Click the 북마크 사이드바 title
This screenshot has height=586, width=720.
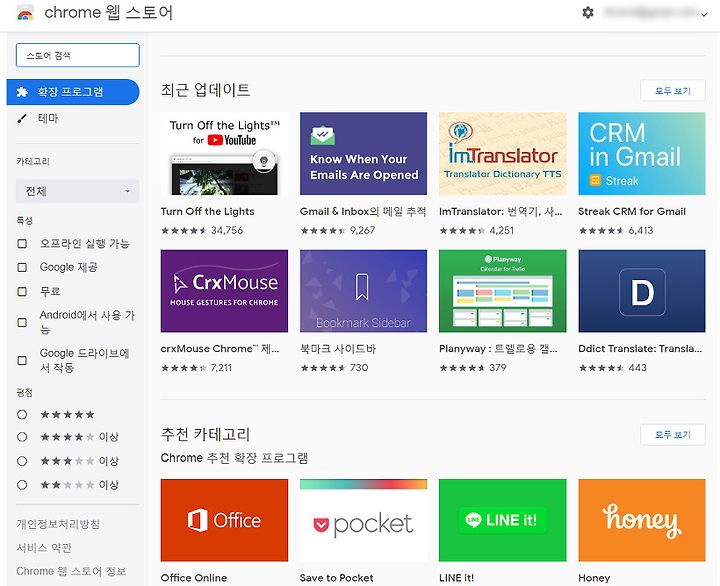tap(338, 349)
